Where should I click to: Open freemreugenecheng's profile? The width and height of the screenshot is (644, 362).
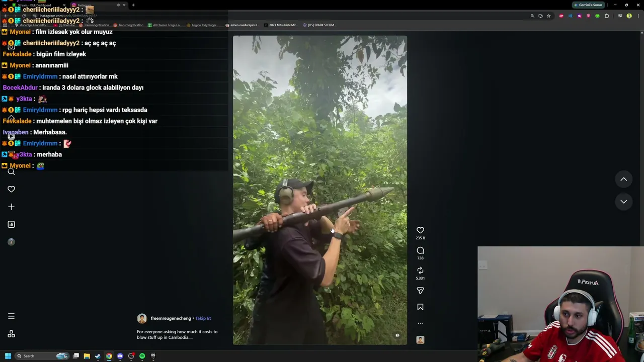(x=171, y=318)
